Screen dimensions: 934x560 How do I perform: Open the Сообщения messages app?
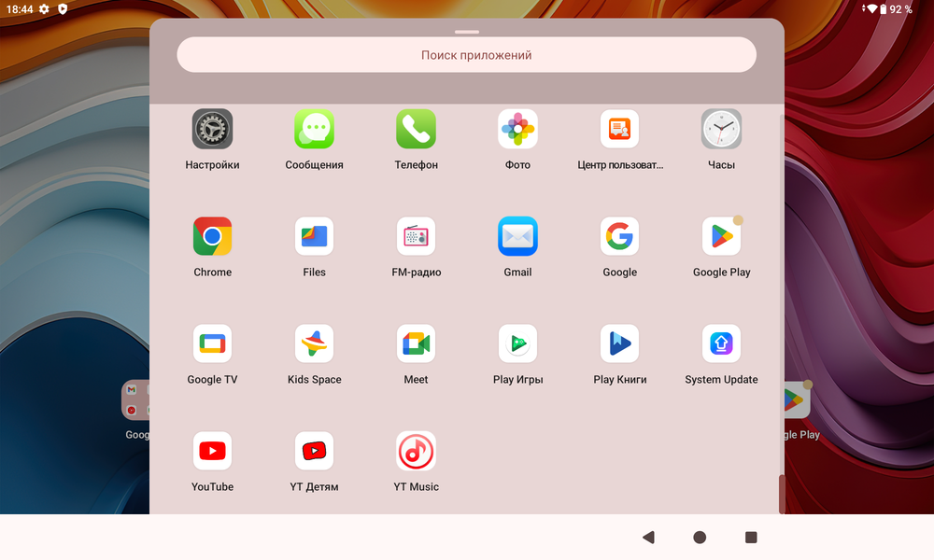314,129
